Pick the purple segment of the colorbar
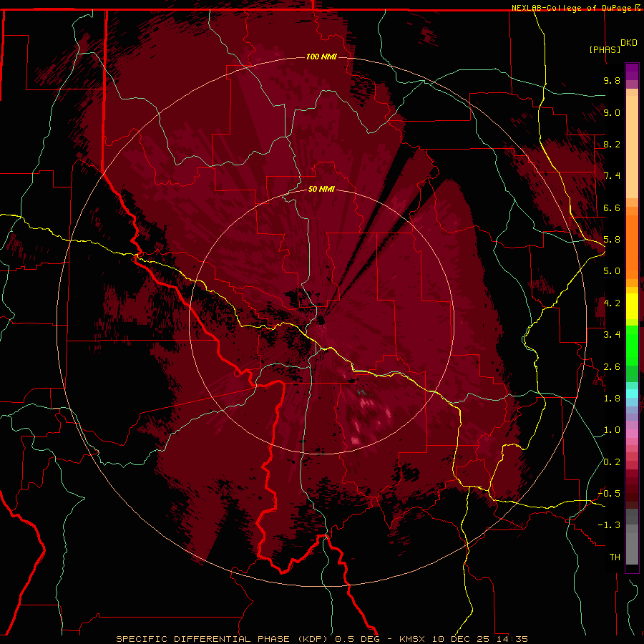The image size is (644, 644). coord(632,72)
